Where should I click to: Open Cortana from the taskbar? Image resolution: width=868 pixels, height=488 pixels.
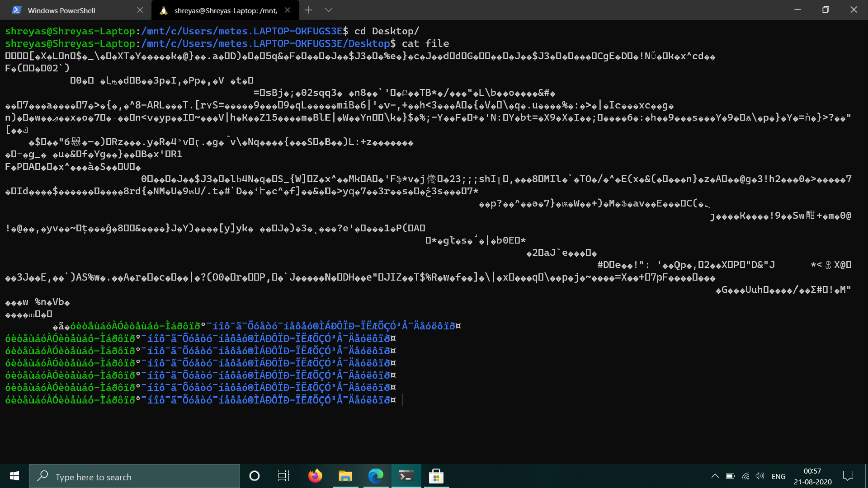pos(255,476)
